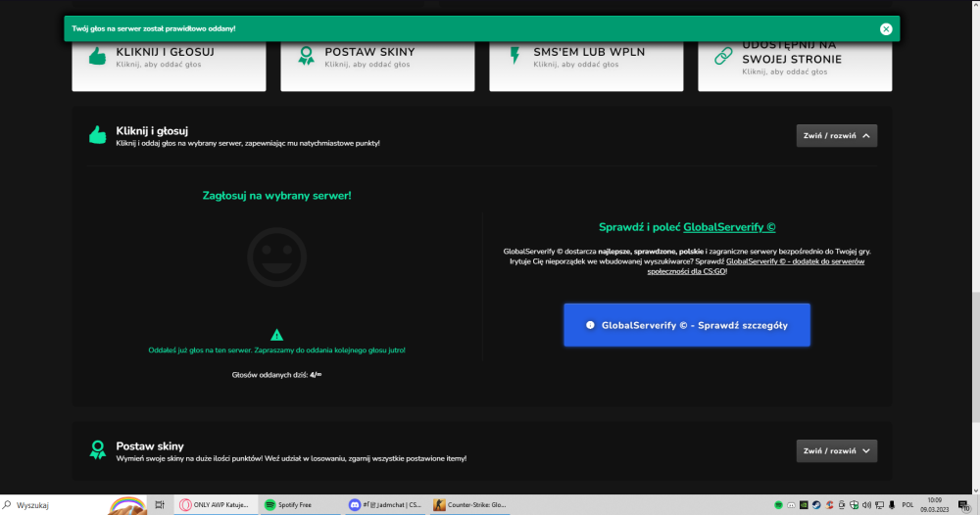Open the POSTAW SKINY card

point(377,66)
